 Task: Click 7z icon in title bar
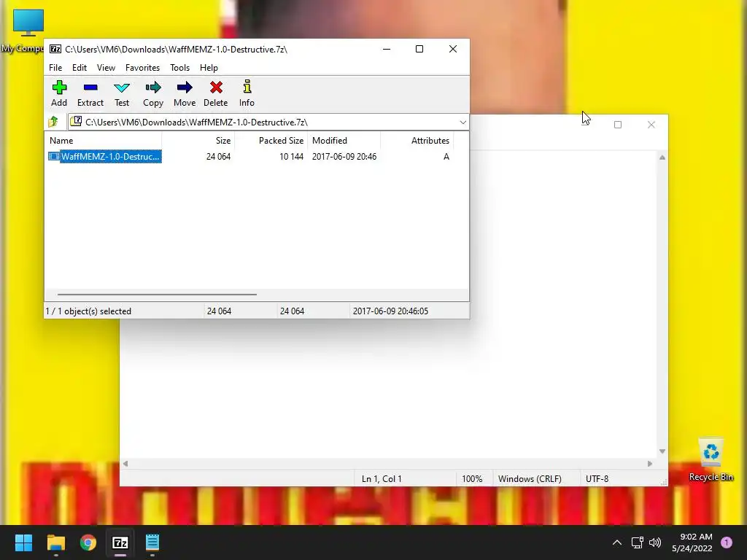point(55,49)
